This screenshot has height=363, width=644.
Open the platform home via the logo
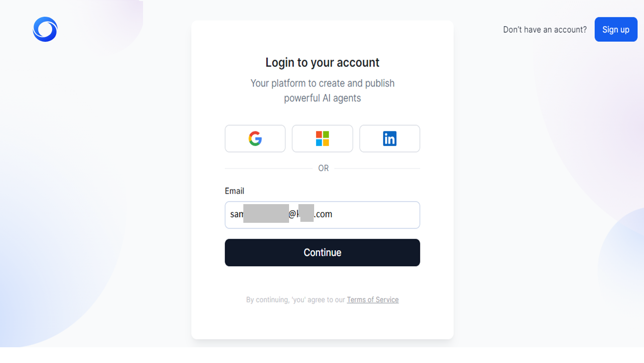pos(45,29)
